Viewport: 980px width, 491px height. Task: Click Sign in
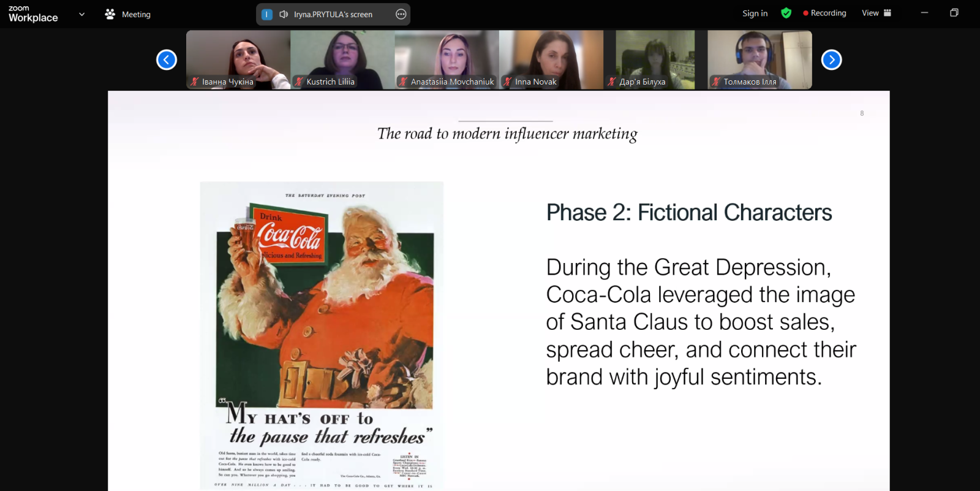point(755,13)
